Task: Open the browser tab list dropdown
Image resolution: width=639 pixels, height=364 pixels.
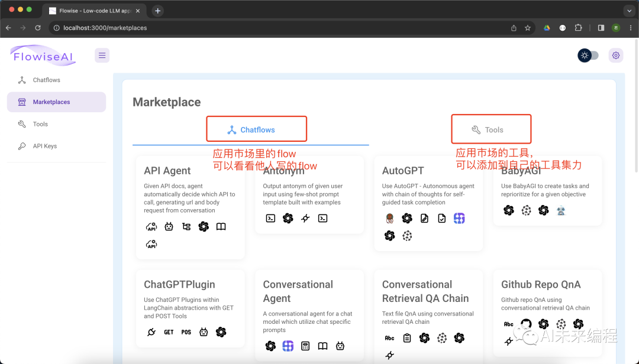Action: click(x=630, y=11)
